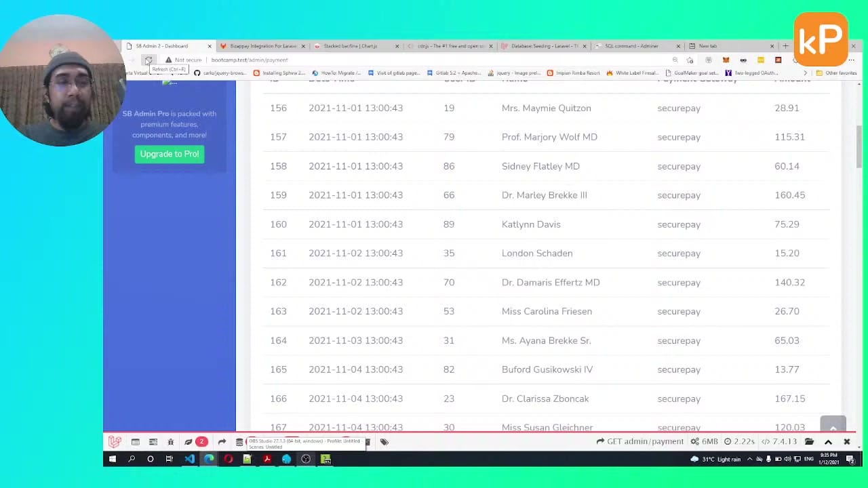Show hidden system tray icons
The width and height of the screenshot is (868, 488).
(749, 460)
